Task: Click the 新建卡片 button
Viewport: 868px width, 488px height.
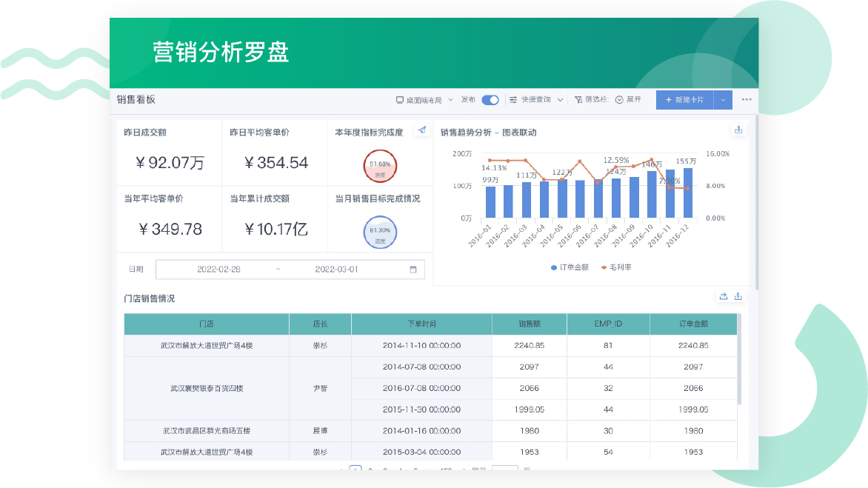Action: (x=684, y=100)
